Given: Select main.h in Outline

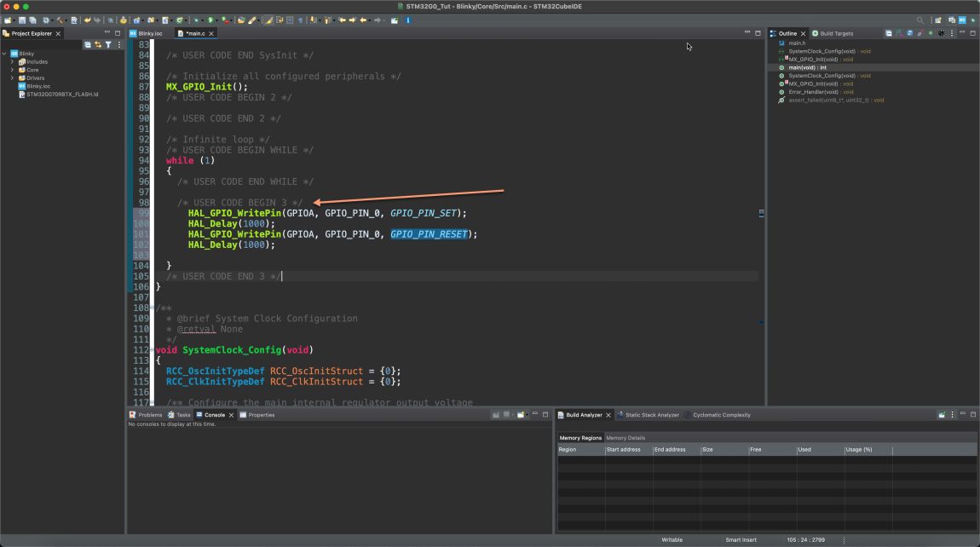Looking at the screenshot, I should (x=796, y=43).
